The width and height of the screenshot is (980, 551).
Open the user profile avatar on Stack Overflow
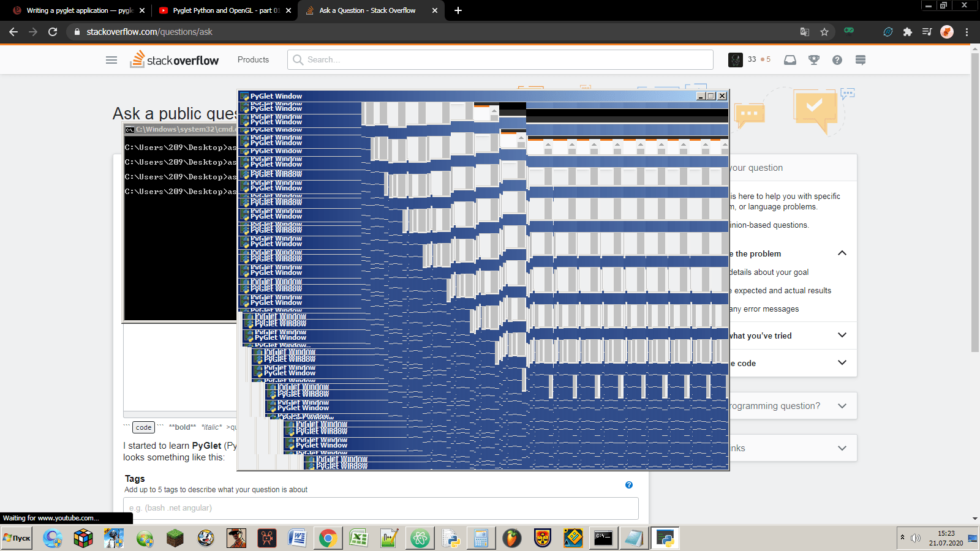point(736,59)
